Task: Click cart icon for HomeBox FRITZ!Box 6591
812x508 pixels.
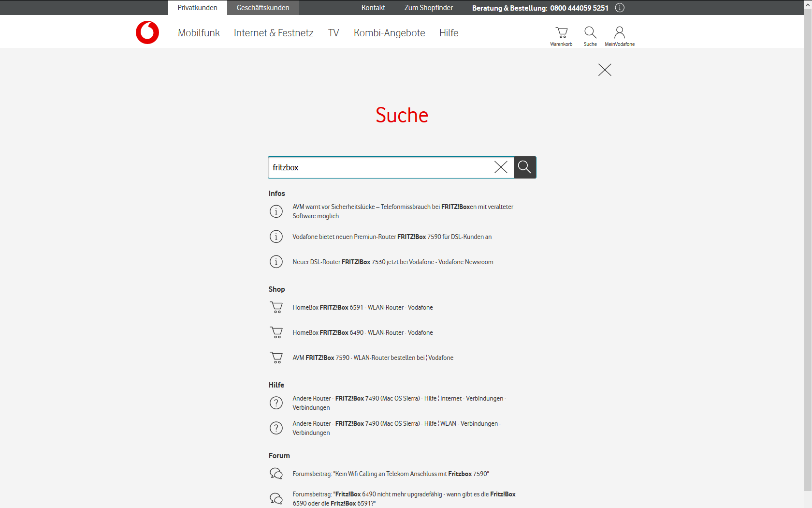Action: tap(276, 307)
